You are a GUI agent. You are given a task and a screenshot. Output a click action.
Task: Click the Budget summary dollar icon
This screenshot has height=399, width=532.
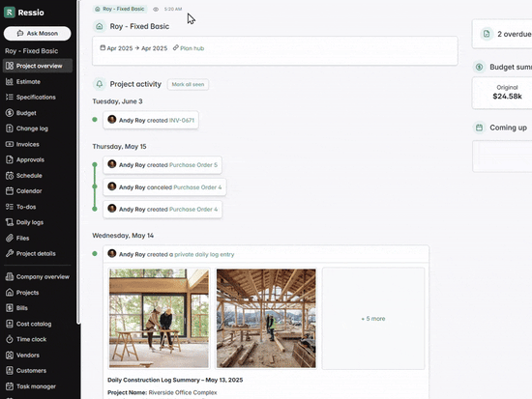click(479, 67)
